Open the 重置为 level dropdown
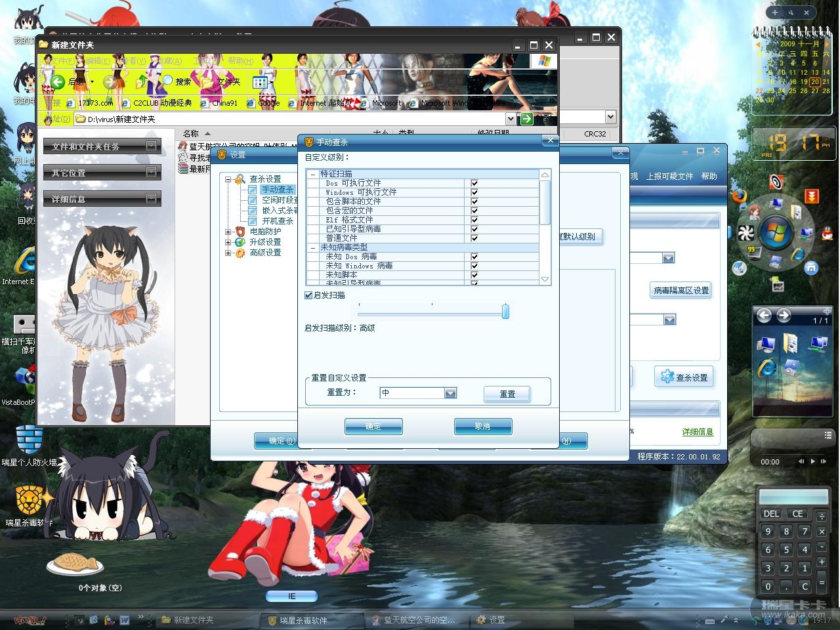This screenshot has height=630, width=840. 450,393
